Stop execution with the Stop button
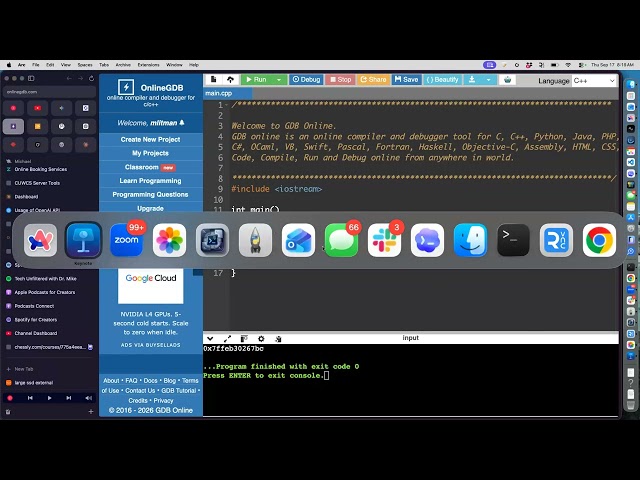Image resolution: width=640 pixels, height=480 pixels. point(340,80)
